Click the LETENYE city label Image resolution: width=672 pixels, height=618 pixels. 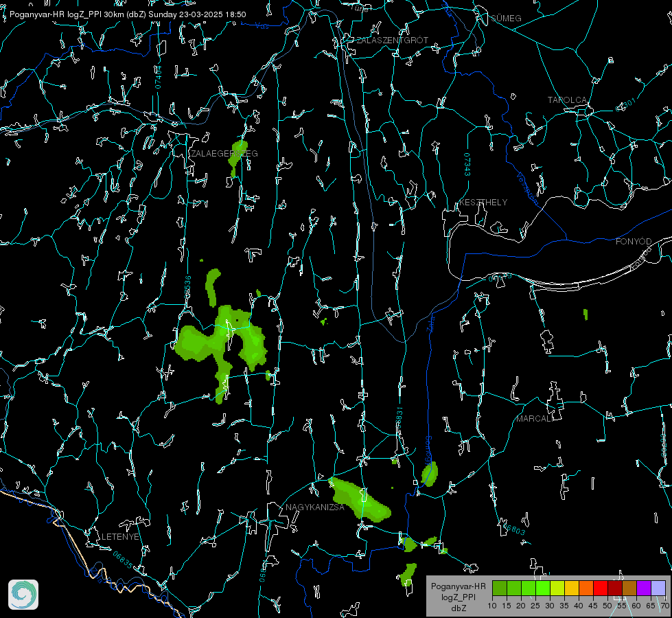[120, 536]
